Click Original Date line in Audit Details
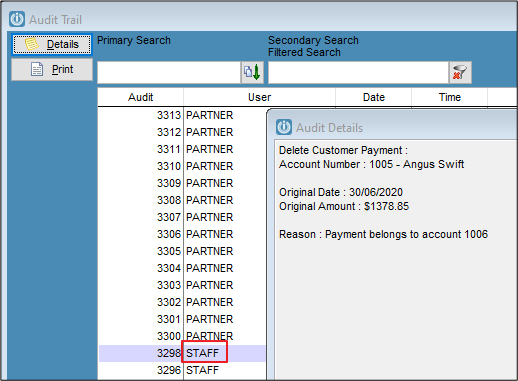The width and height of the screenshot is (518, 381). (341, 192)
